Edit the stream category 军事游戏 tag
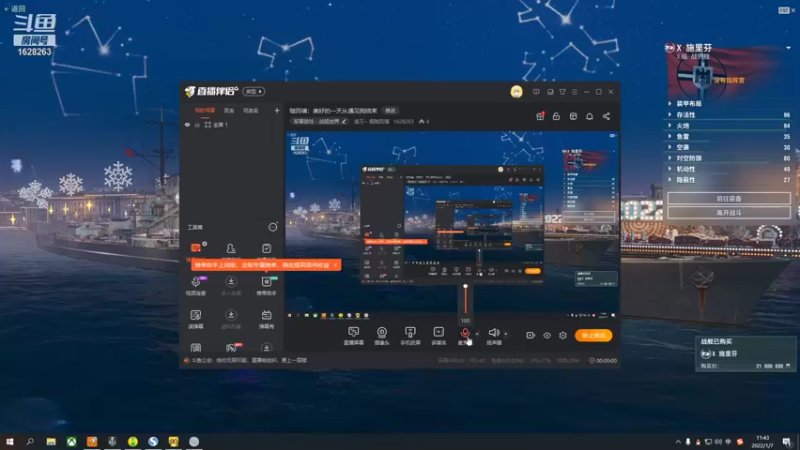 pyautogui.click(x=320, y=121)
